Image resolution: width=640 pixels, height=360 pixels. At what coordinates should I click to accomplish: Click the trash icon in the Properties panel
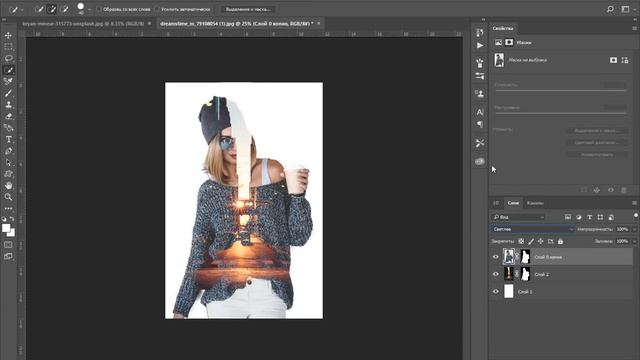624,190
